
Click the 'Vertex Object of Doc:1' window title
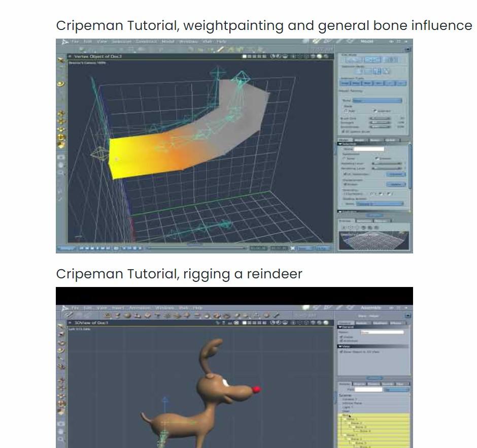click(x=97, y=56)
